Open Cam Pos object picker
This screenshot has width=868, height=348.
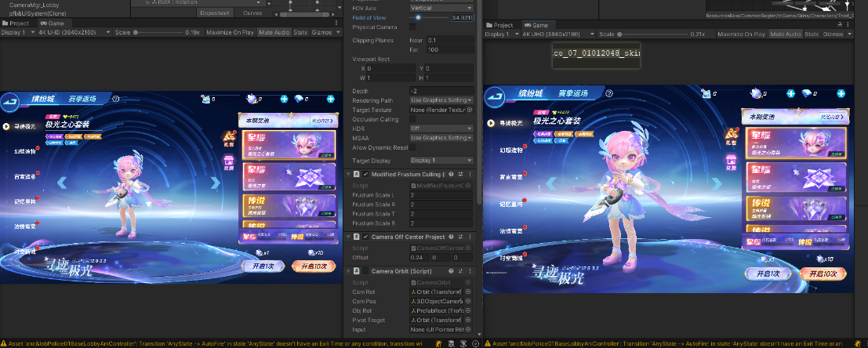468,301
